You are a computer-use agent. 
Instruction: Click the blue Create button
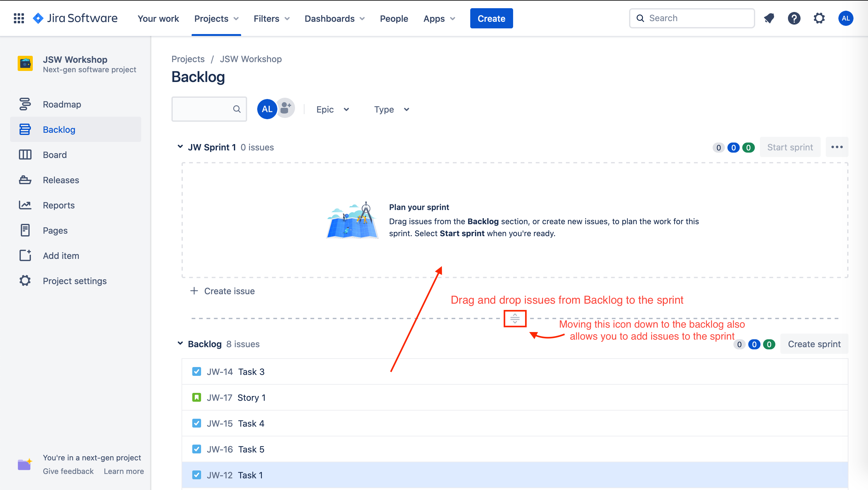pos(491,19)
